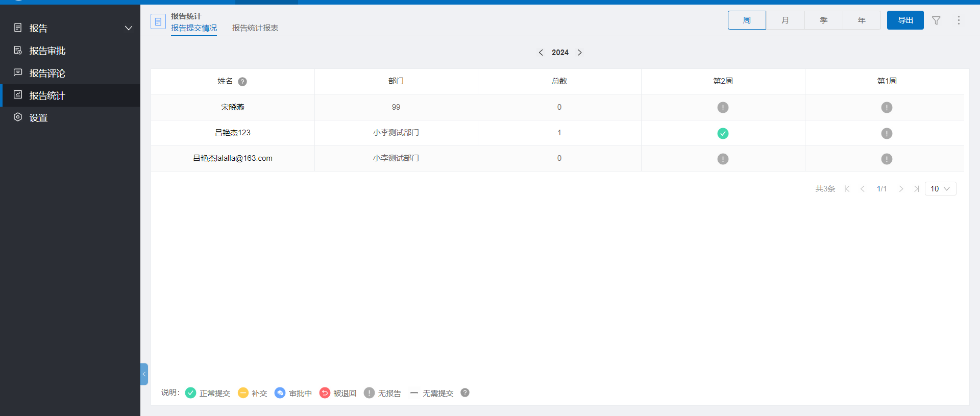Screen dimensions: 980x416
Task: Click the 报告审批 approval icon
Action: pos(18,50)
